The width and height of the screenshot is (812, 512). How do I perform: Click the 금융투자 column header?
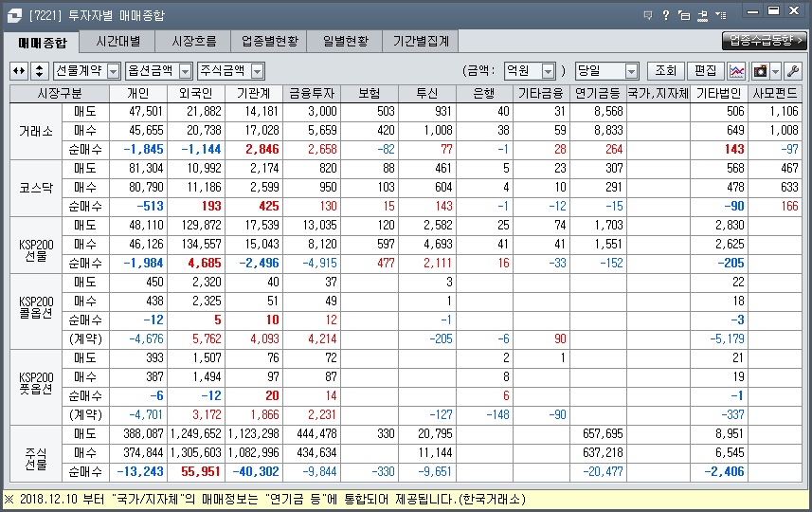[312, 93]
